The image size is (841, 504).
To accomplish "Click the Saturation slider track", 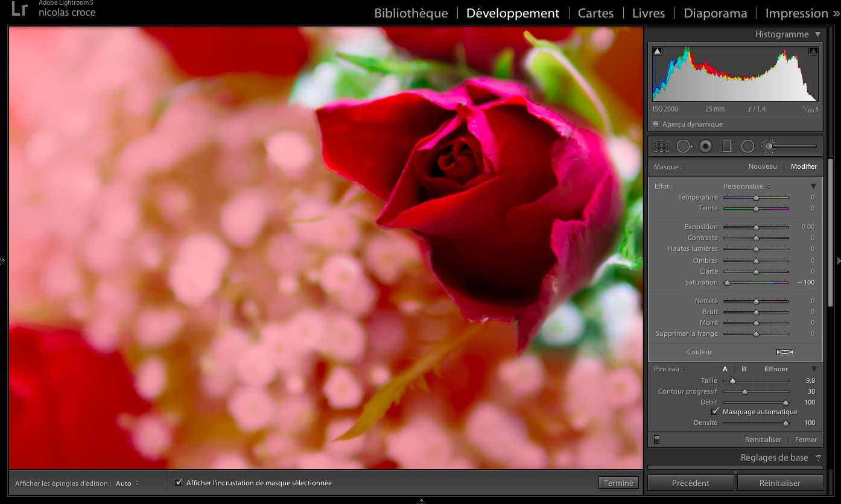I will [757, 282].
